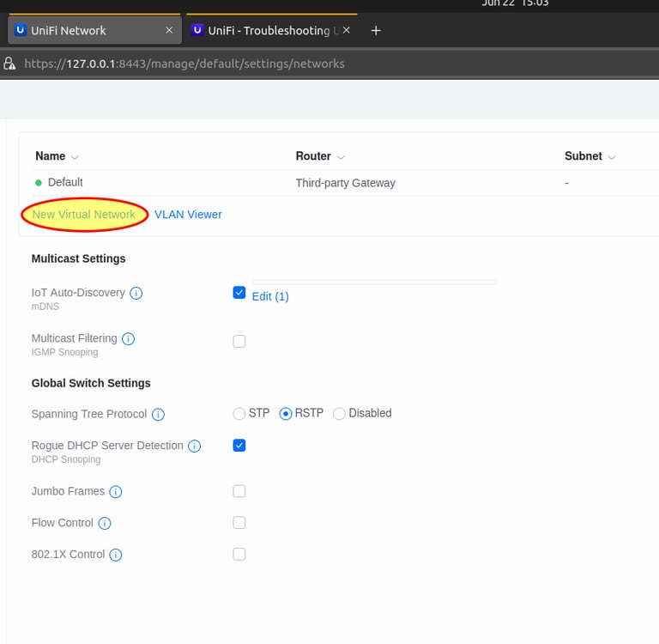Enable Multicast Filtering checkbox
This screenshot has height=644, width=659.
pyautogui.click(x=239, y=341)
